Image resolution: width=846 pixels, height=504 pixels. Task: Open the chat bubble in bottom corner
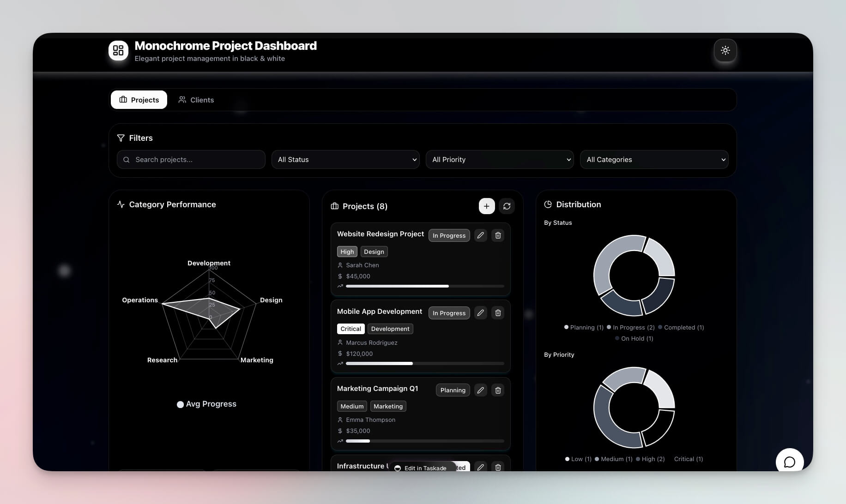tap(790, 461)
